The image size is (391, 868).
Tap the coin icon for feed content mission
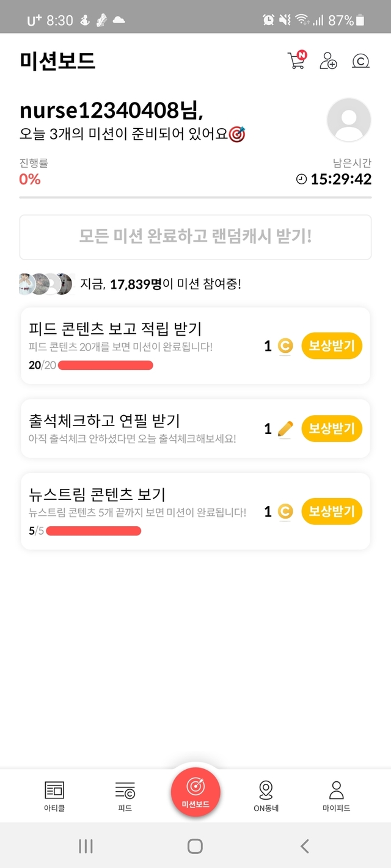285,346
